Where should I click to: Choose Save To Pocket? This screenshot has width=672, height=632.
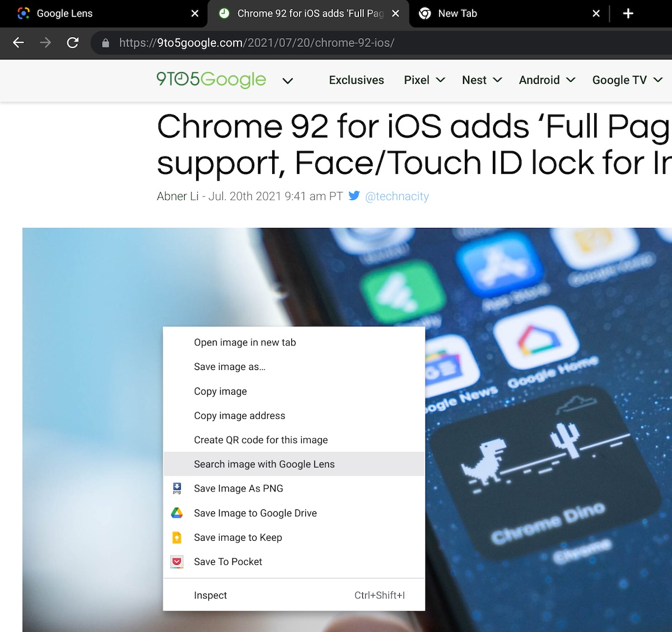tap(294, 561)
